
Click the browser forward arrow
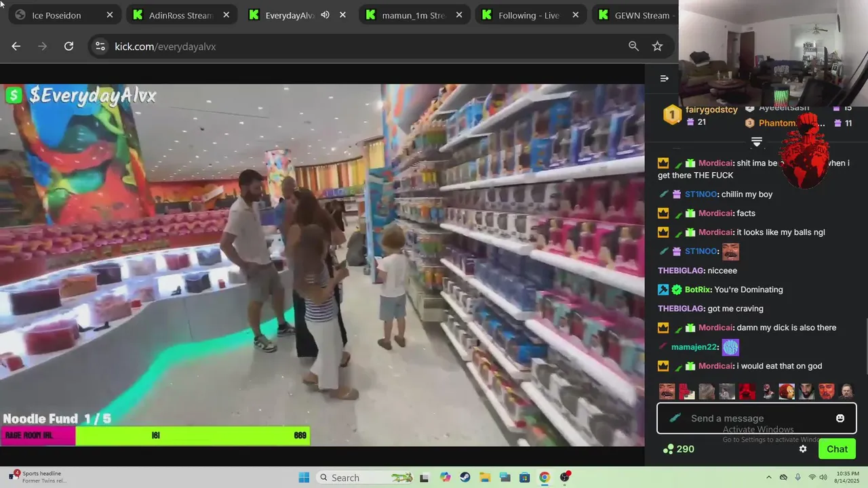(x=43, y=46)
